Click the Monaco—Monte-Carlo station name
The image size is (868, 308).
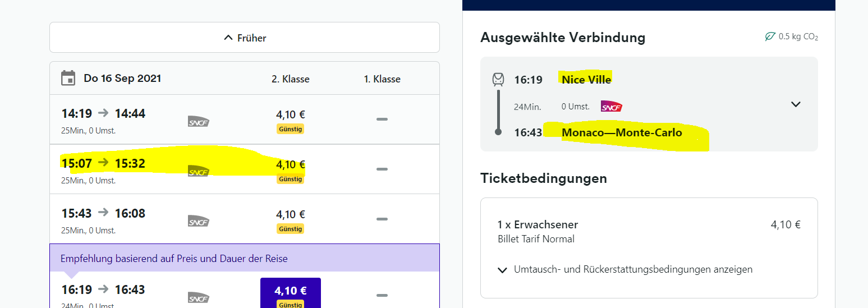click(x=622, y=133)
